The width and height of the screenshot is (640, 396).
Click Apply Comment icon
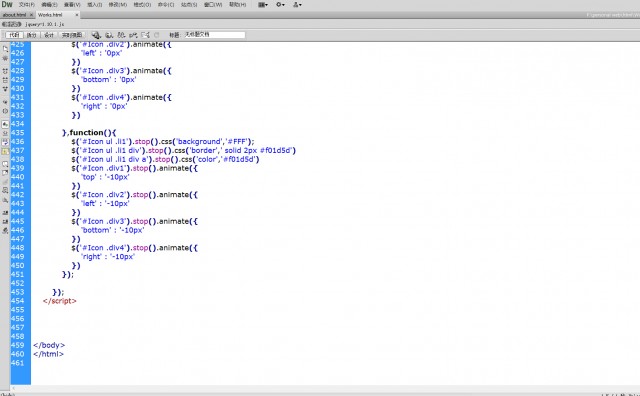pos(5,164)
